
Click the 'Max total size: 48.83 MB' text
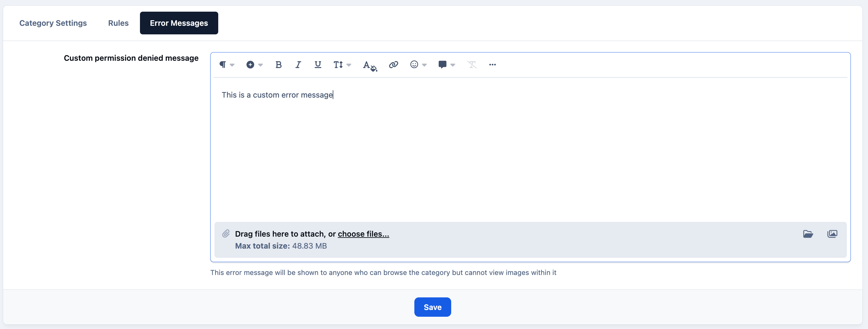(281, 246)
